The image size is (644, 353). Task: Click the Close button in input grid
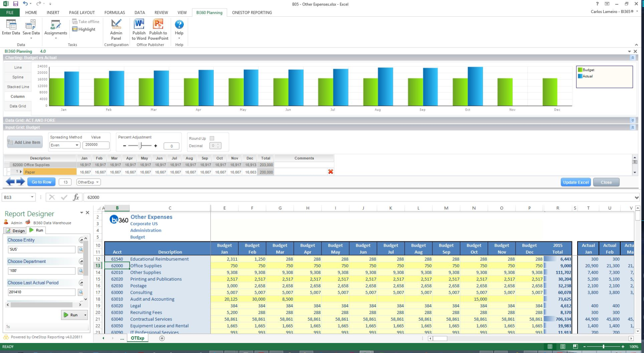(x=606, y=182)
